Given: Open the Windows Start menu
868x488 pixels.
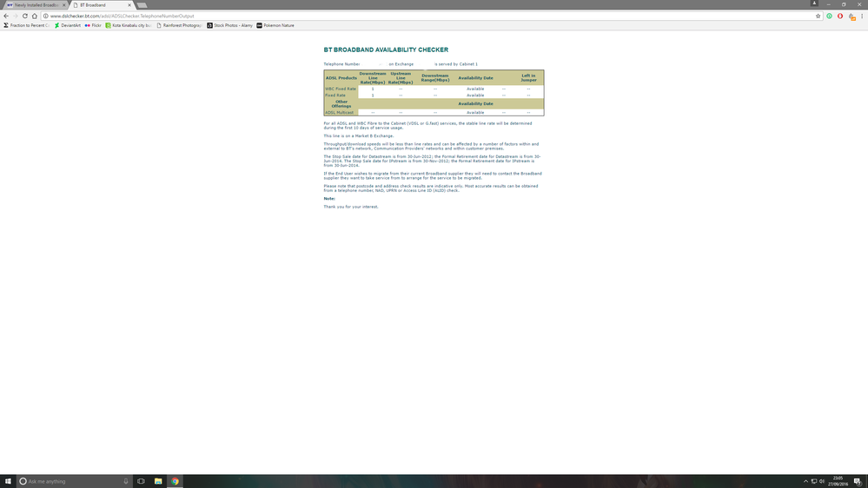Looking at the screenshot, I should click(x=8, y=481).
